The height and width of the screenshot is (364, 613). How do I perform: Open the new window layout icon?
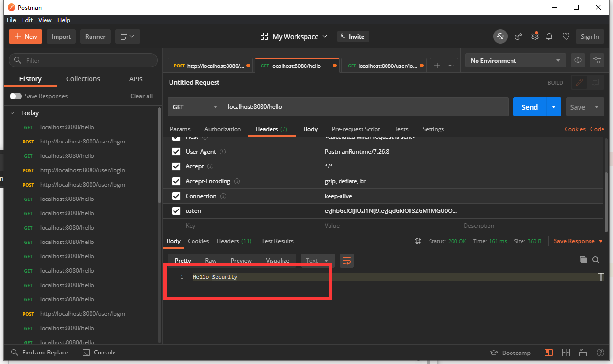(127, 36)
